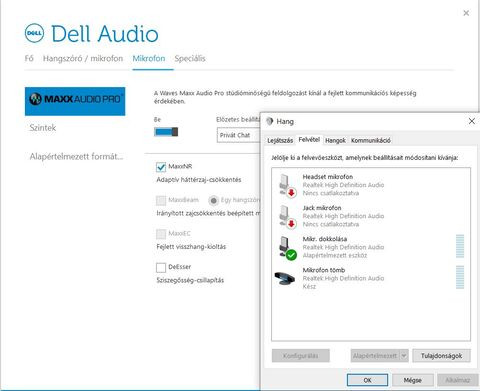The height and width of the screenshot is (391, 480).
Task: Click the Alapértelmezett eszköz status text
Action: tap(335, 255)
